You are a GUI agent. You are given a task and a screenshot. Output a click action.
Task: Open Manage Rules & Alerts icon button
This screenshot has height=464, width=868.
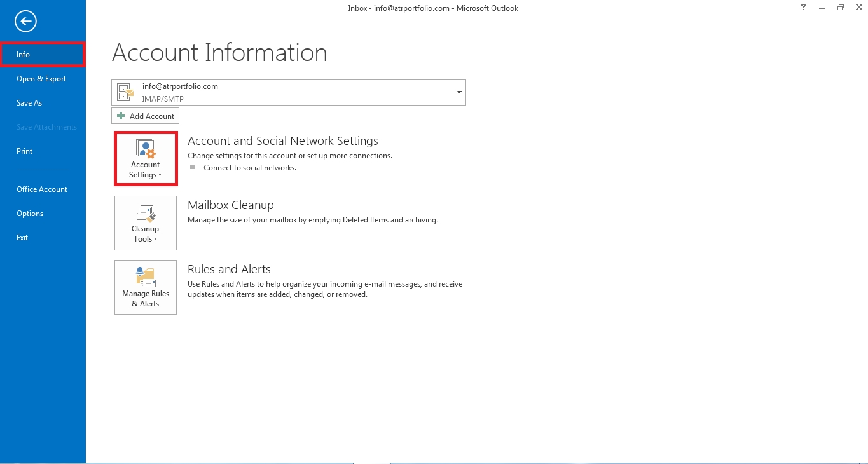(146, 277)
